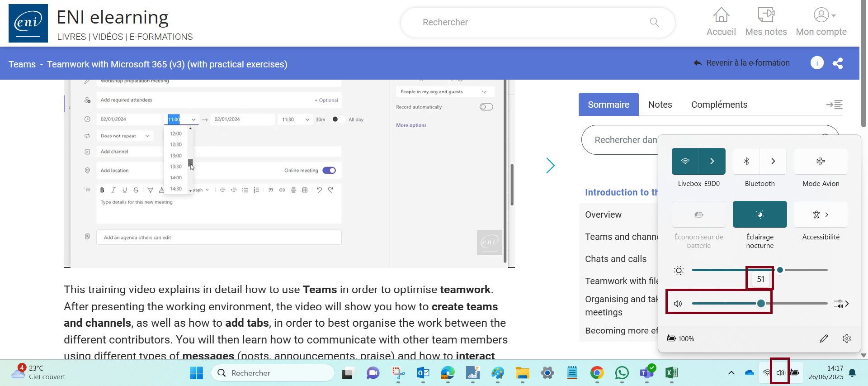
Task: Click the battery 100% indicator in quick settings
Action: point(681,338)
